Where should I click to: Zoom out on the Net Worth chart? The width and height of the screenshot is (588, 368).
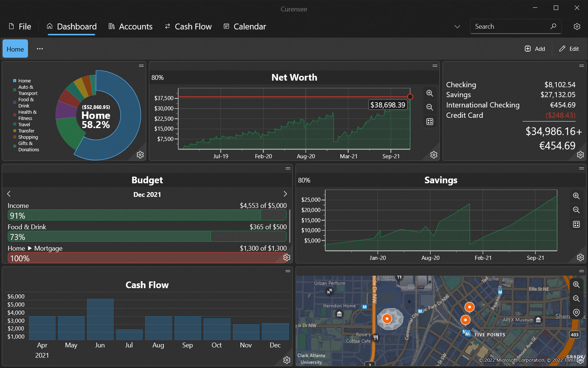point(430,107)
